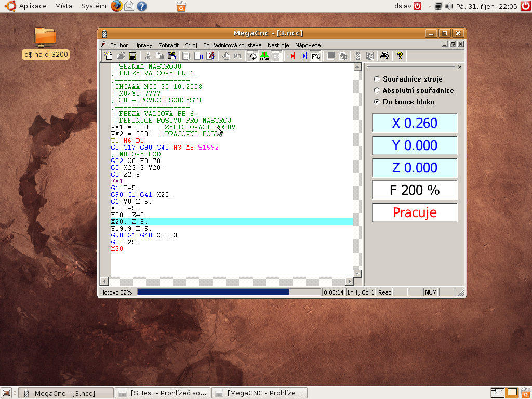Click the New file icon in toolbar

[x=109, y=56]
